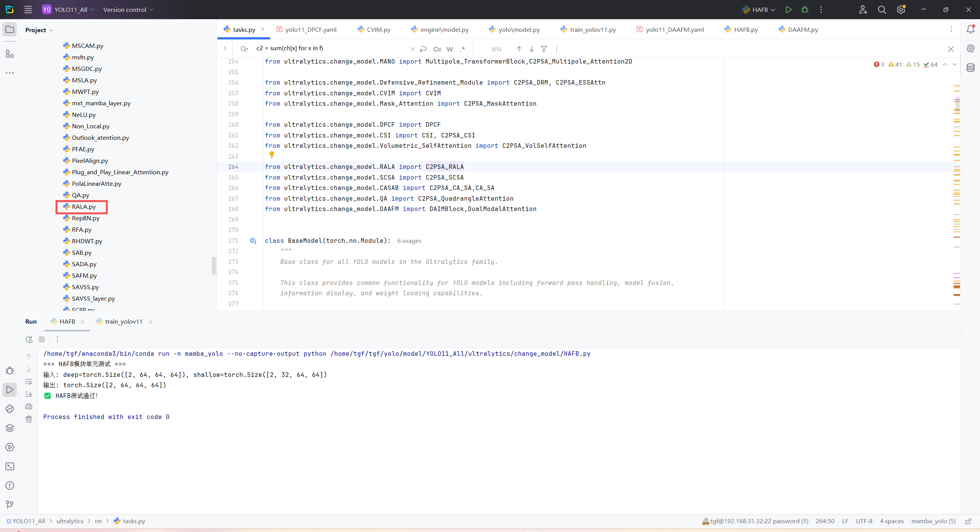
Task: Click the ultralytics breadcrumb in status bar
Action: (x=70, y=521)
